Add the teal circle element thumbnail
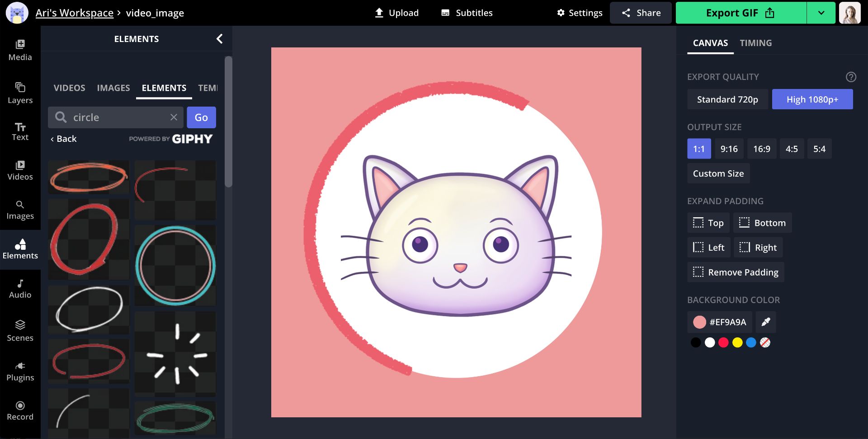Image resolution: width=868 pixels, height=439 pixels. pyautogui.click(x=175, y=266)
